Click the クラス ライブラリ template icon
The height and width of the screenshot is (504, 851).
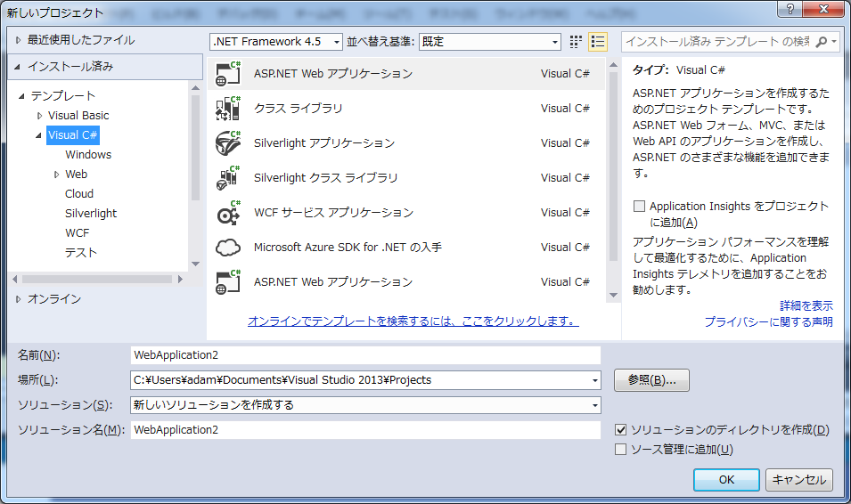pyautogui.click(x=228, y=109)
